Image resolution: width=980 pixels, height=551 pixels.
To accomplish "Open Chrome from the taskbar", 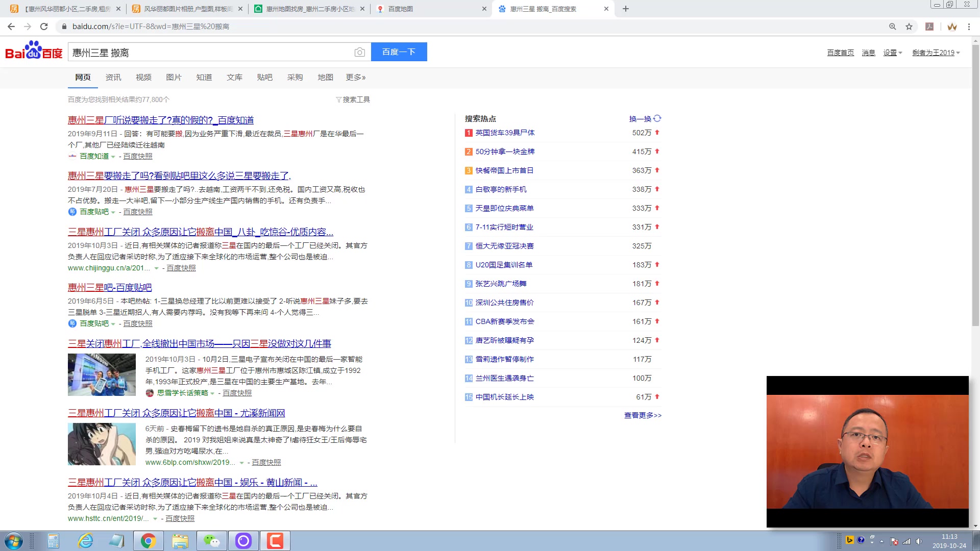I will 148,541.
